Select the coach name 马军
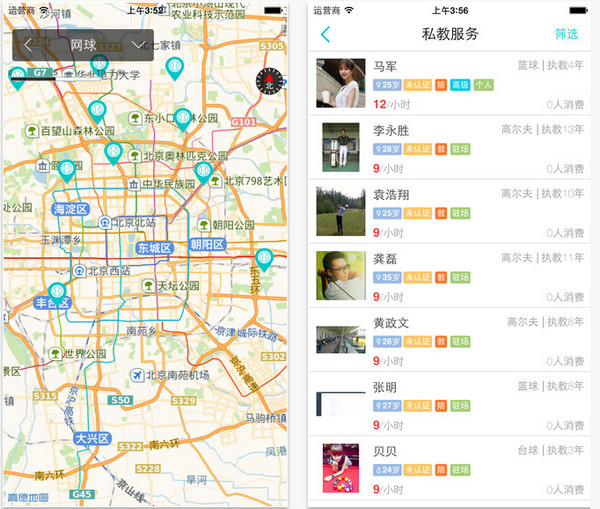 pyautogui.click(x=385, y=67)
